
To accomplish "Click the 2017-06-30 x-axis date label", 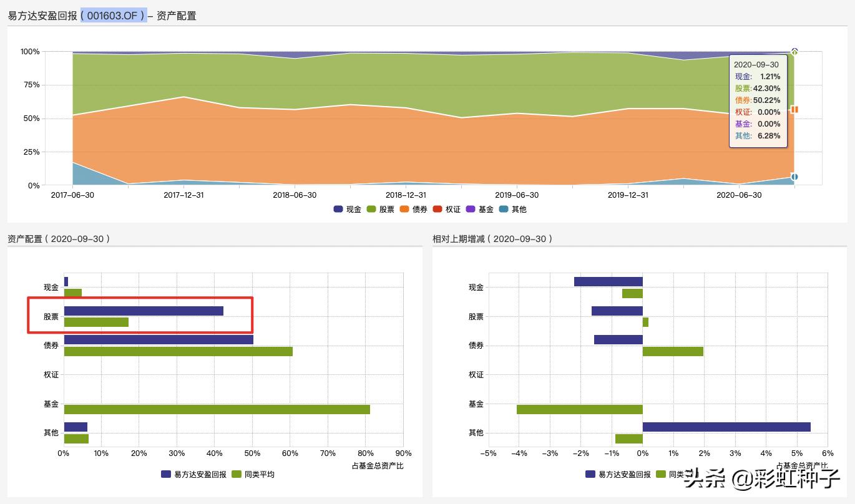I will (73, 195).
